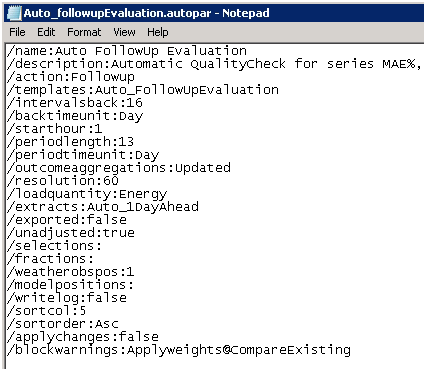
Task: Place cursor at /intervalsback:16
Action: tap(75, 103)
